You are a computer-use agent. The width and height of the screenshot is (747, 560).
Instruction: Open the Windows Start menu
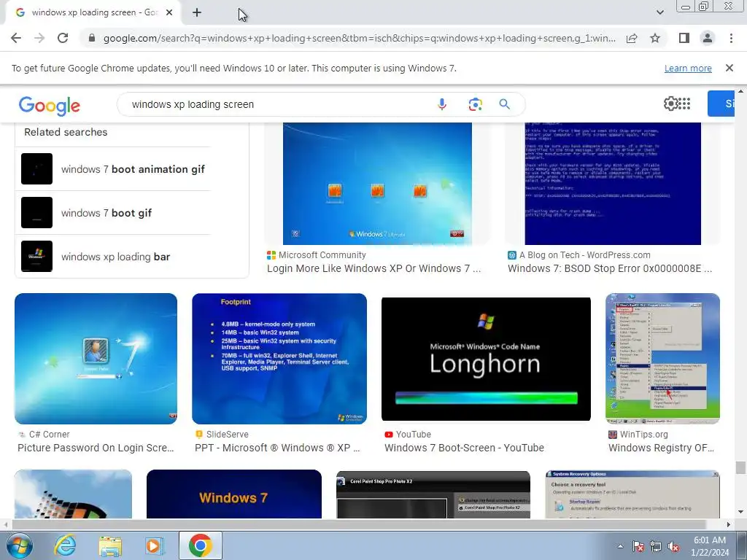click(18, 545)
